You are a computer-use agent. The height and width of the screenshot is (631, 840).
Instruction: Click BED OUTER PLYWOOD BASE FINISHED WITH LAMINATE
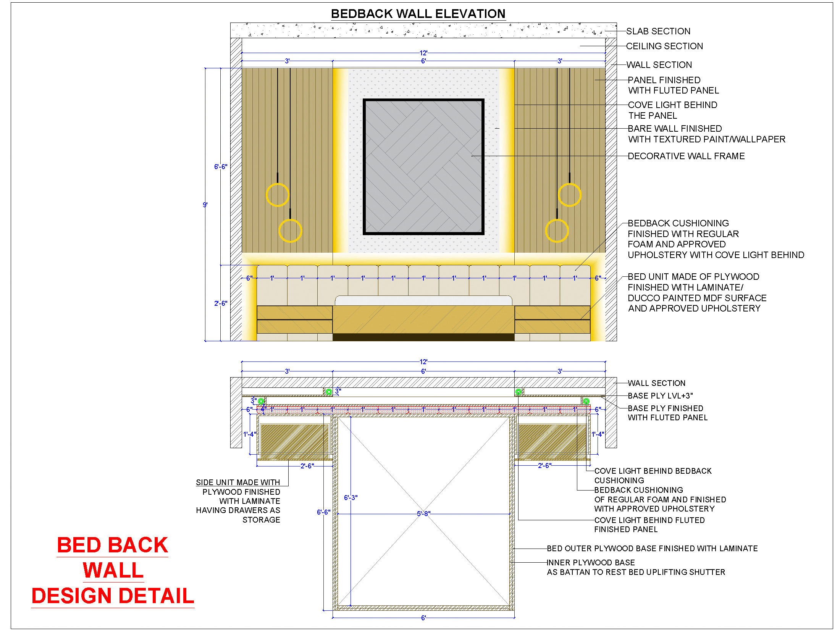click(x=652, y=549)
